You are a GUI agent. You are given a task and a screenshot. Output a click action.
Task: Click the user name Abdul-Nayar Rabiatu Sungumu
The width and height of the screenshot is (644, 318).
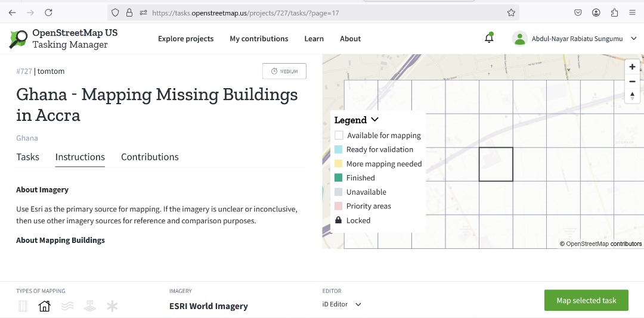tap(577, 39)
